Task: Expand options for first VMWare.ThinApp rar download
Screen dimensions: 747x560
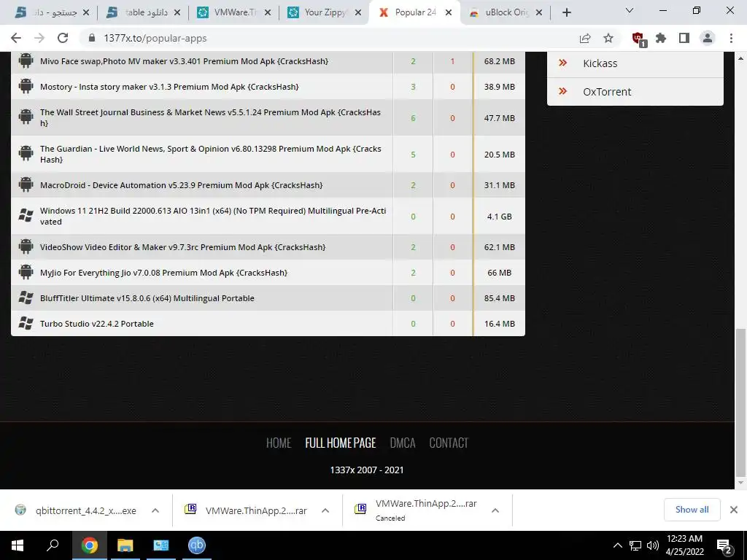Action: 325,510
